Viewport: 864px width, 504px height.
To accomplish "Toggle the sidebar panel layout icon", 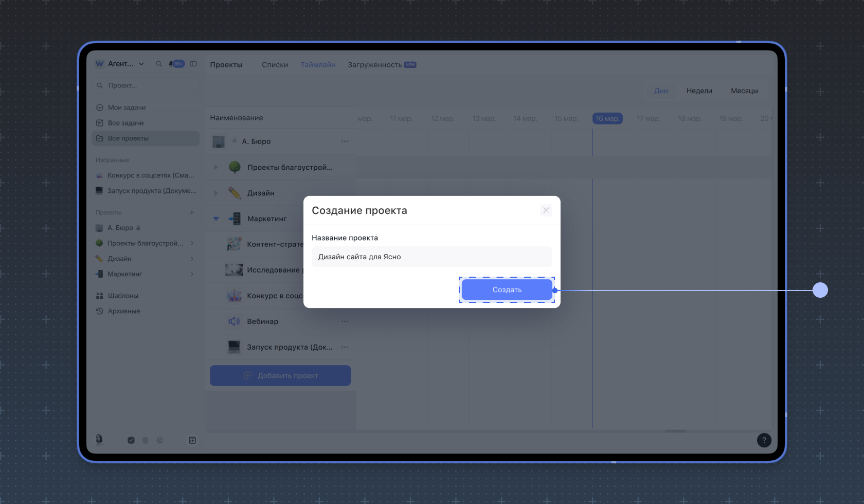I will [193, 64].
